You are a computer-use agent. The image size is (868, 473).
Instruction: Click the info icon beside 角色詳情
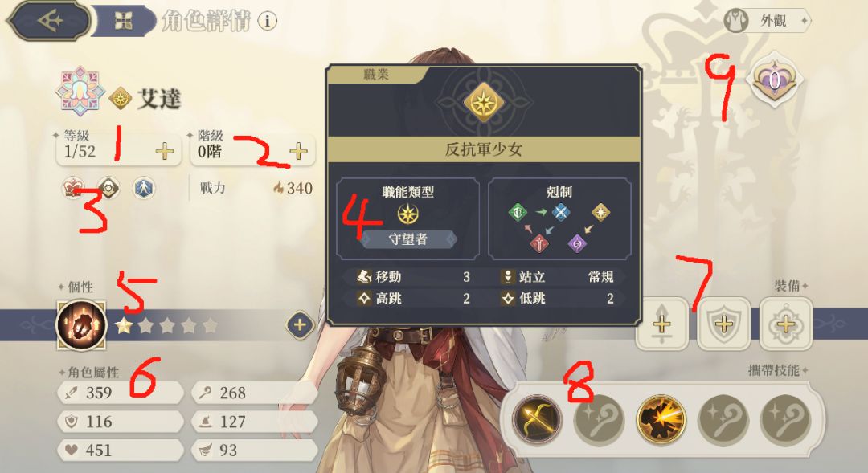(268, 21)
